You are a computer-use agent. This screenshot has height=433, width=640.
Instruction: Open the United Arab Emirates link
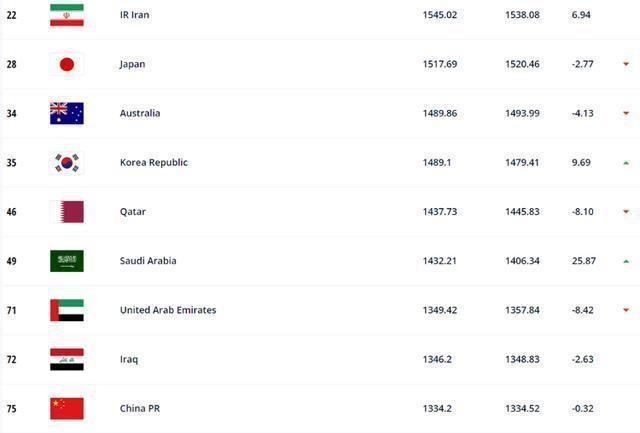tap(168, 310)
